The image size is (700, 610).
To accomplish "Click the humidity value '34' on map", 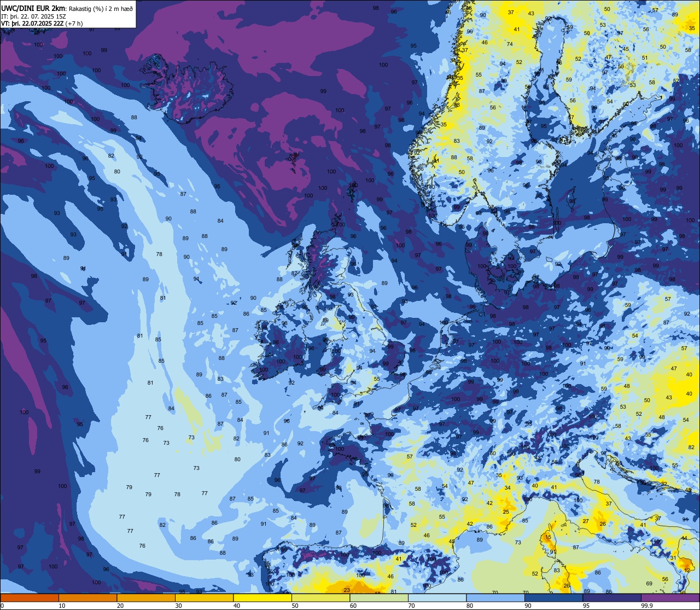I will [507, 488].
